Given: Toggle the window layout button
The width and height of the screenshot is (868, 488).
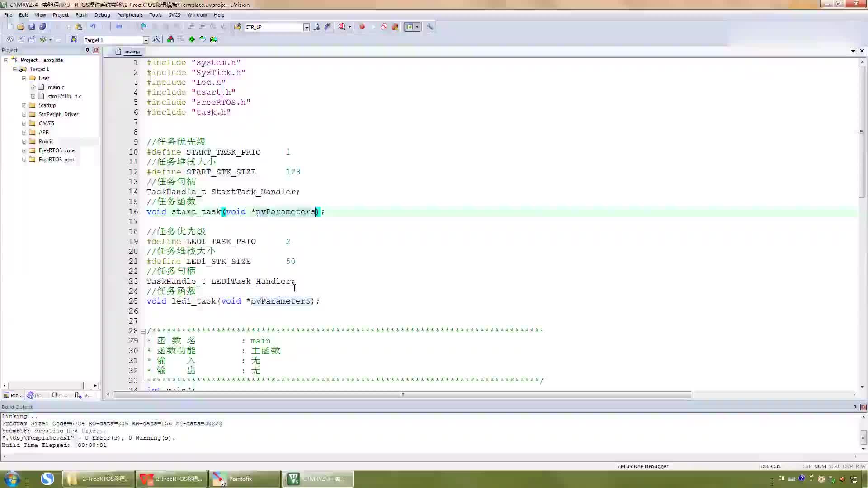Looking at the screenshot, I should point(409,27).
